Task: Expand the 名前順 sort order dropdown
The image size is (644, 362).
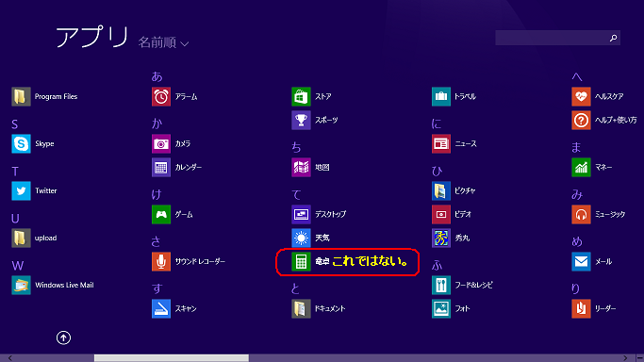Action: click(163, 42)
